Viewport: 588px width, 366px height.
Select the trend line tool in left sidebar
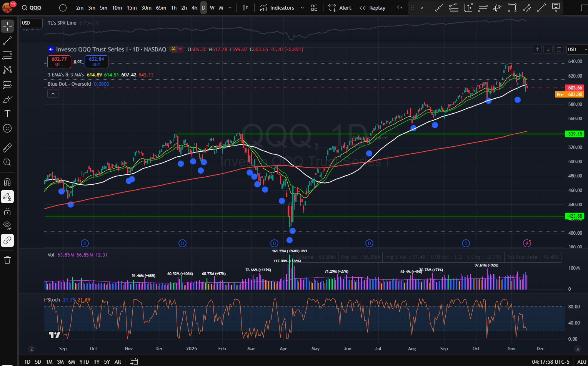[x=7, y=41]
